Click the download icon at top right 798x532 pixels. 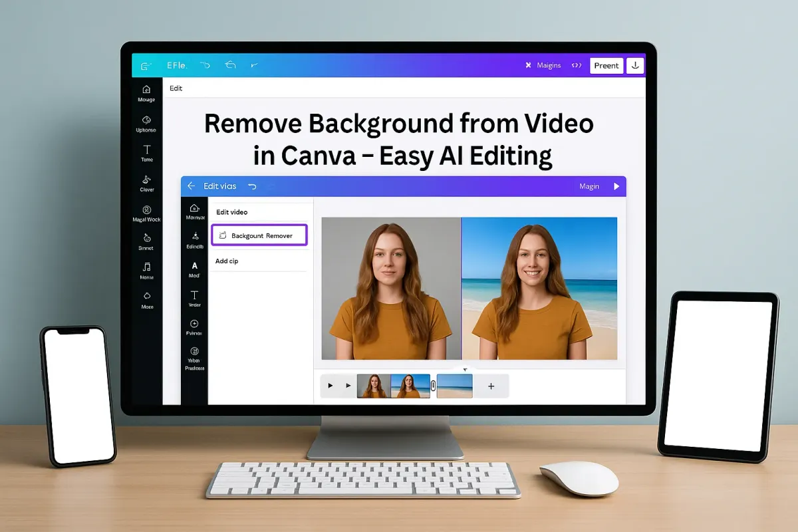(635, 65)
